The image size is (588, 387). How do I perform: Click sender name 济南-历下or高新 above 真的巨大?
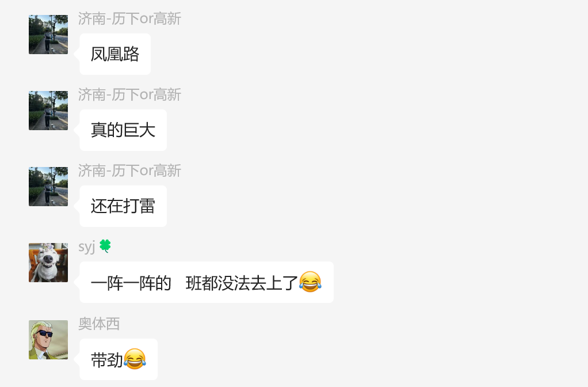(129, 94)
